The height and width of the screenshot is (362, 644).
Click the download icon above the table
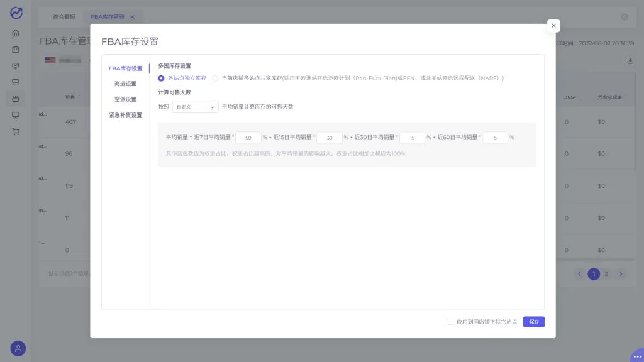[630, 61]
